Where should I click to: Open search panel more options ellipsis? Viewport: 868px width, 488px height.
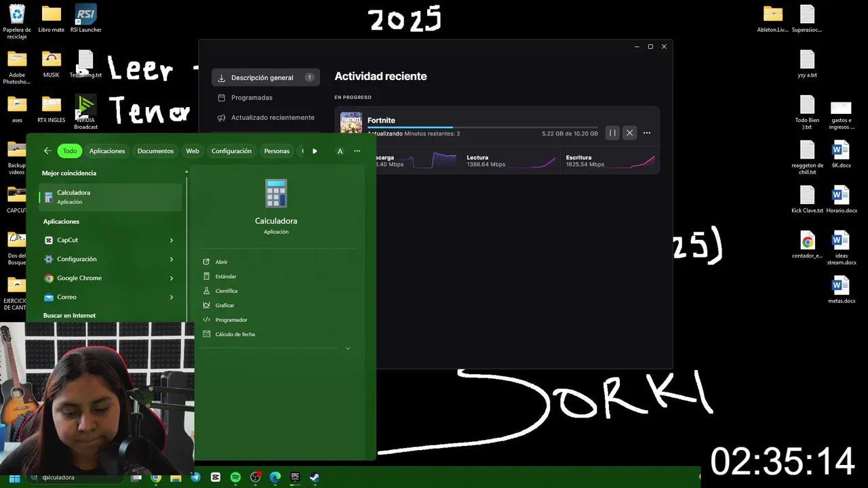(357, 151)
